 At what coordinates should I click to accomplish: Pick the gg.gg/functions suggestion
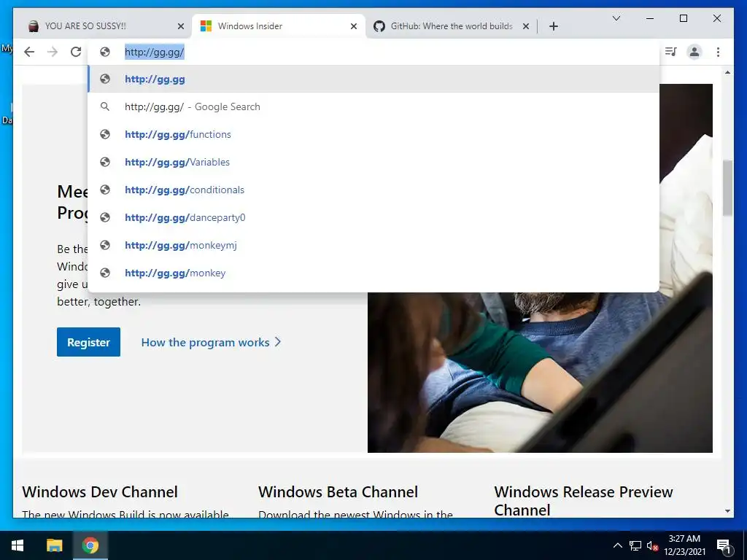pyautogui.click(x=374, y=134)
